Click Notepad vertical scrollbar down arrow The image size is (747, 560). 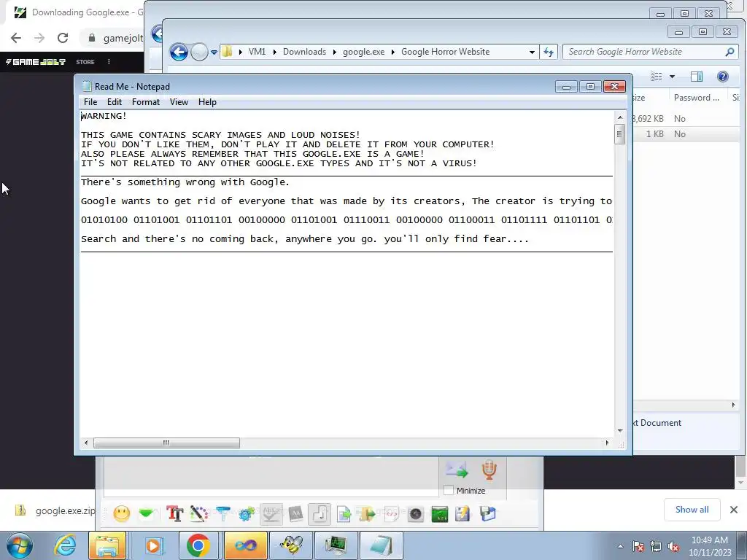tap(620, 430)
